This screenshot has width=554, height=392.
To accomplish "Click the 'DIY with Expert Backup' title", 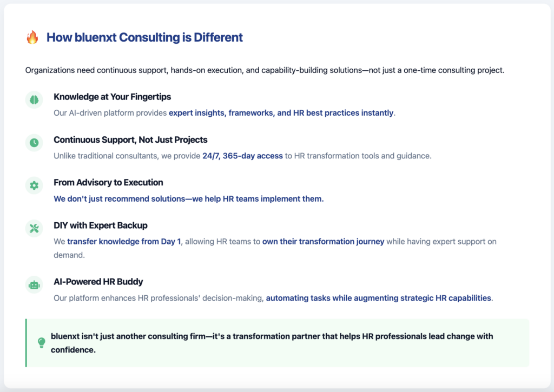I will point(101,225).
